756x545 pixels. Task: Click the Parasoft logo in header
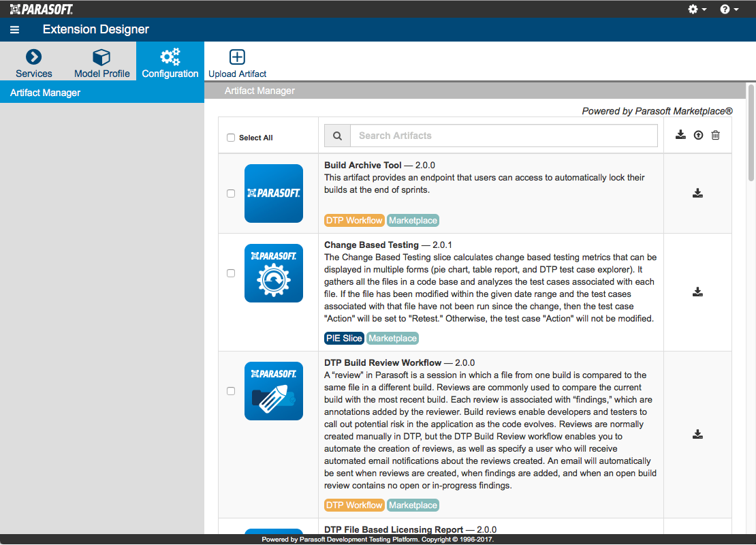42,9
